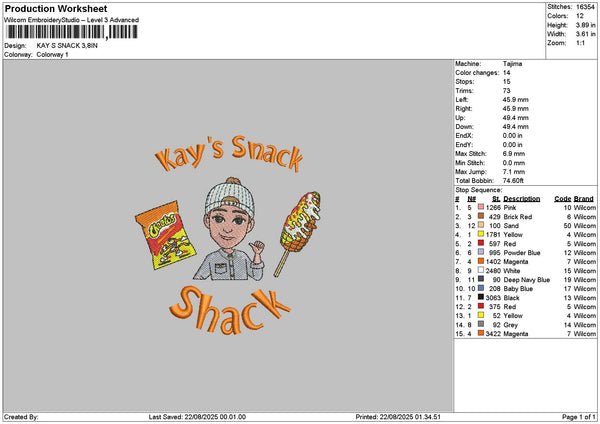Click the Pink color swatch in stop 1
600x424 pixels.
coord(481,207)
